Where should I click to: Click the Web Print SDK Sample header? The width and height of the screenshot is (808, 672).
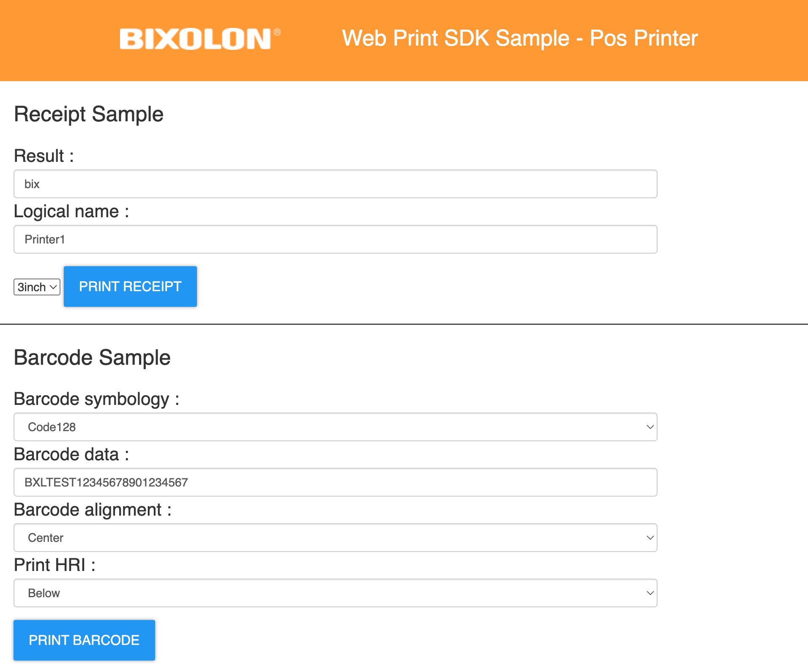[x=519, y=38]
